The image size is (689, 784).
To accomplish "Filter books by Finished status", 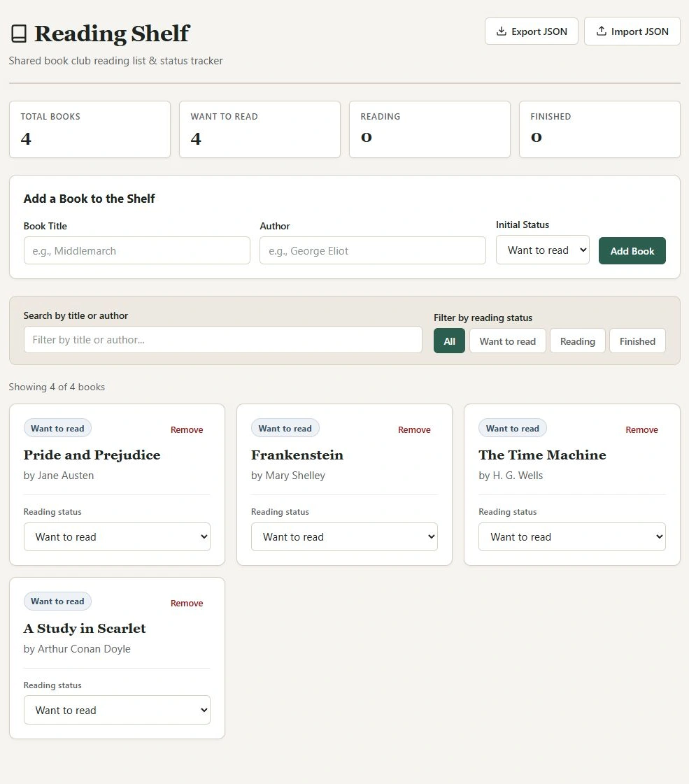I will (637, 341).
